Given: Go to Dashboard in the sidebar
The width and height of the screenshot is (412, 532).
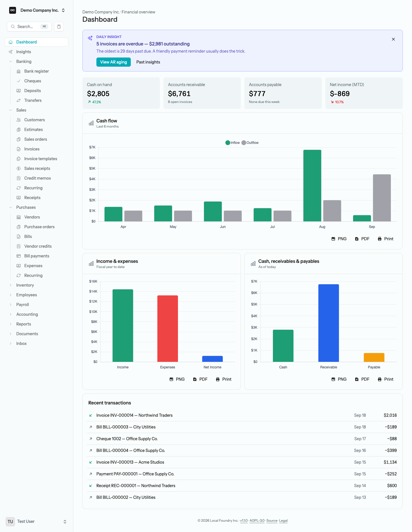Looking at the screenshot, I should (x=37, y=42).
